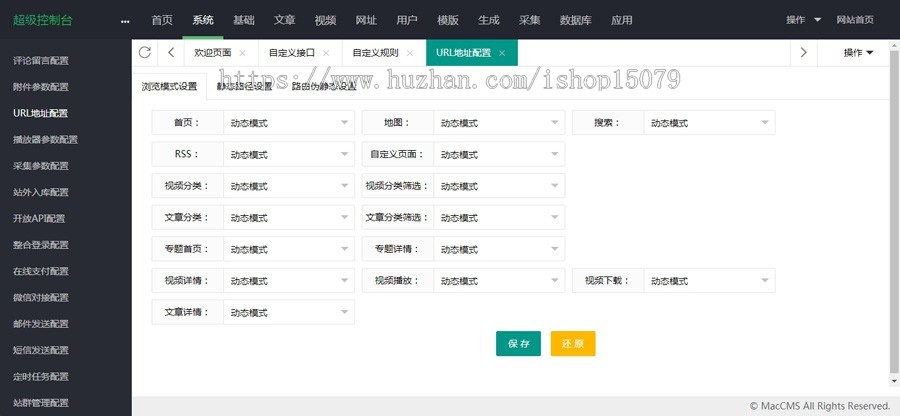The height and width of the screenshot is (416, 900).
Task: Select the 路由伪静态设置 sub-tab
Action: point(324,87)
